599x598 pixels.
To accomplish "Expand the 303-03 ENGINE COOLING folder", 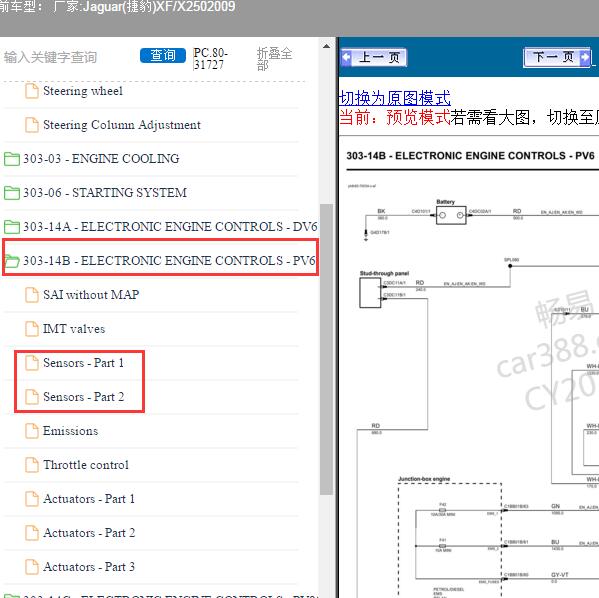I will coord(12,159).
